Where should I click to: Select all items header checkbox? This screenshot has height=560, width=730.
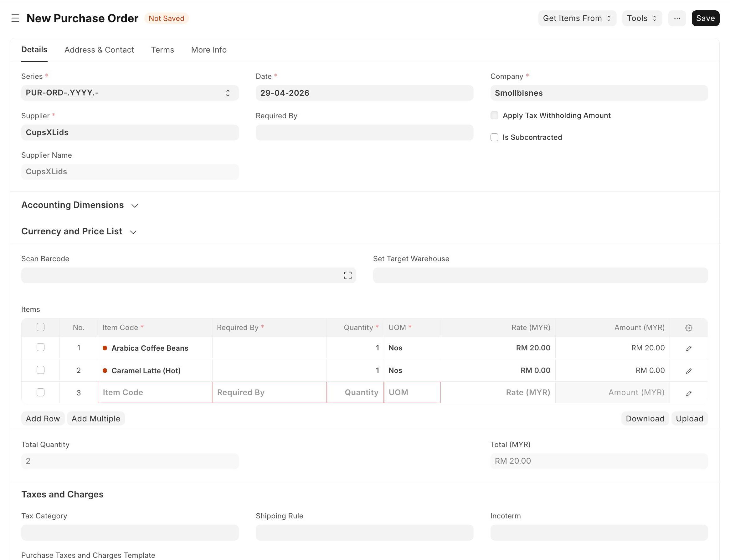[40, 327]
